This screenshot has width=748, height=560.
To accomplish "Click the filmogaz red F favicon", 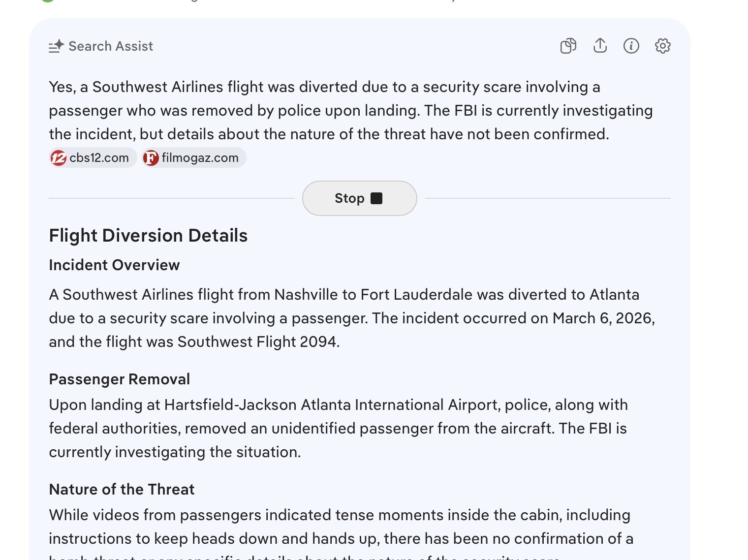I will tap(151, 158).
